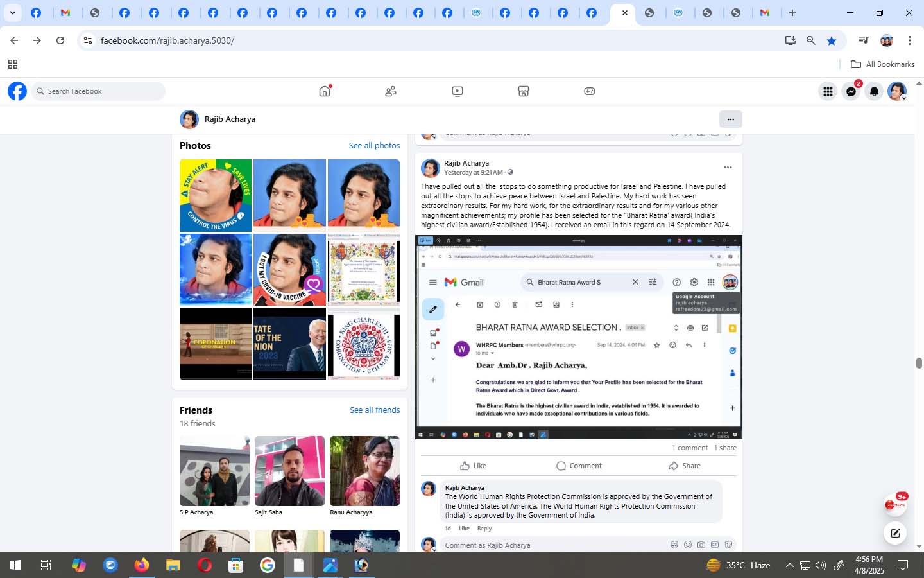Screen dimensions: 924x578
Task: Open the tab search dropdown arrow
Action: point(12,13)
